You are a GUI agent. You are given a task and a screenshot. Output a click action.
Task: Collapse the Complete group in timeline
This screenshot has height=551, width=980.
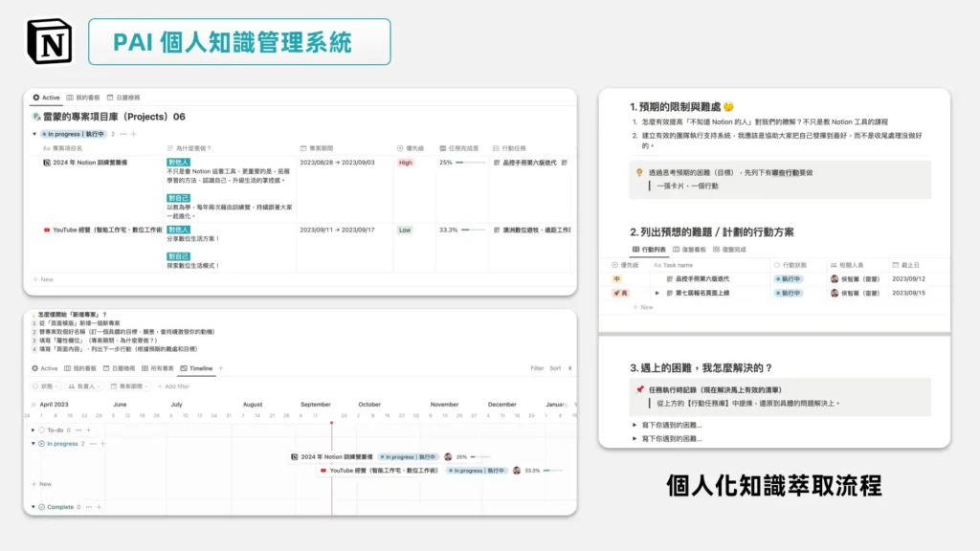pyautogui.click(x=33, y=507)
